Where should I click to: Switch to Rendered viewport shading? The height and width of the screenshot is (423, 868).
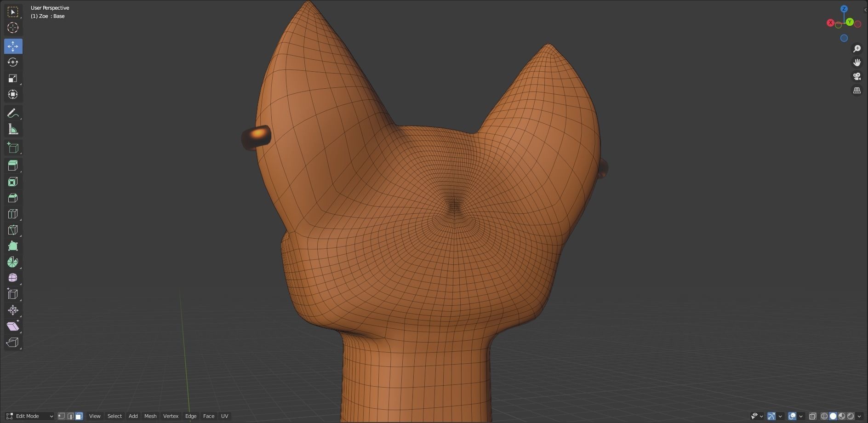[851, 416]
